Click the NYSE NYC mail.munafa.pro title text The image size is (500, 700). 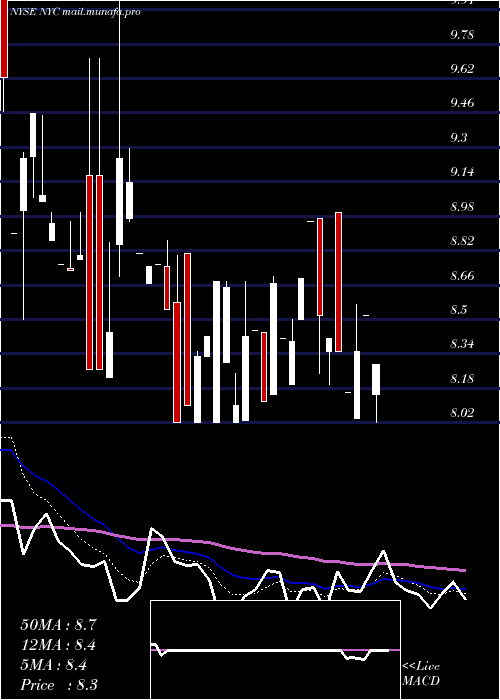[x=75, y=12]
